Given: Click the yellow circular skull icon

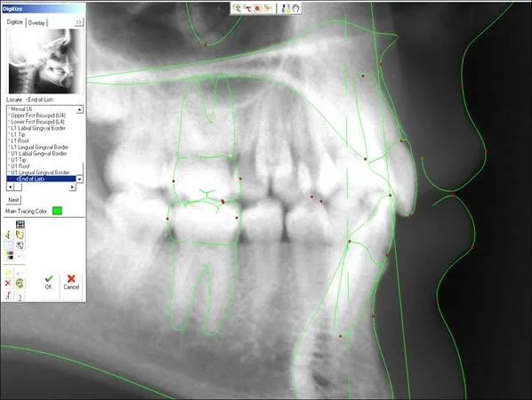Looking at the screenshot, I should [20, 283].
